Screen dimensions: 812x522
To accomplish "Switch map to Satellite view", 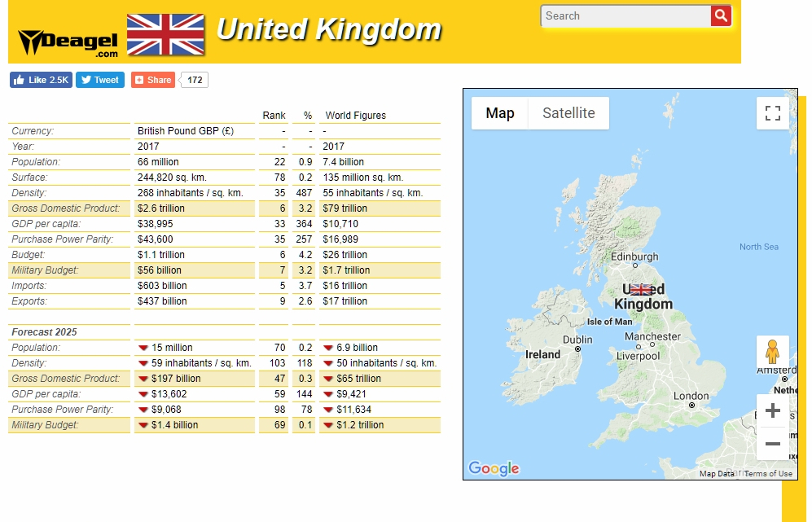I will tap(568, 113).
